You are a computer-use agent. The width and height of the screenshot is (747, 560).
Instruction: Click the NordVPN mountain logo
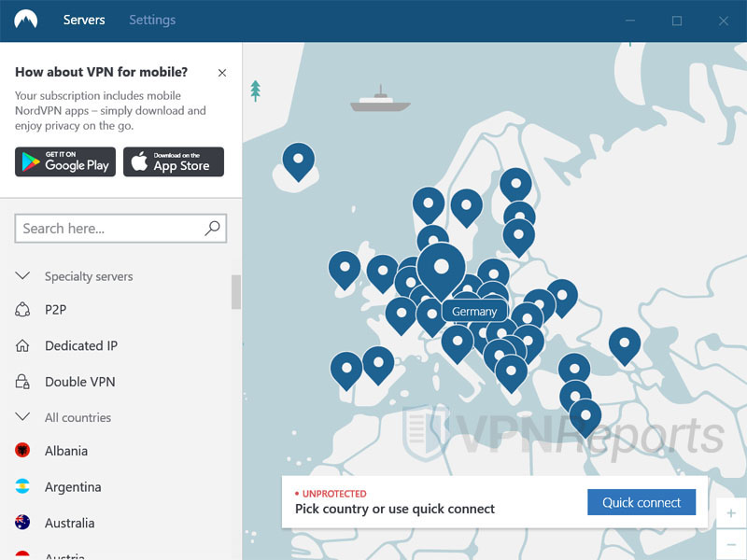tap(26, 20)
